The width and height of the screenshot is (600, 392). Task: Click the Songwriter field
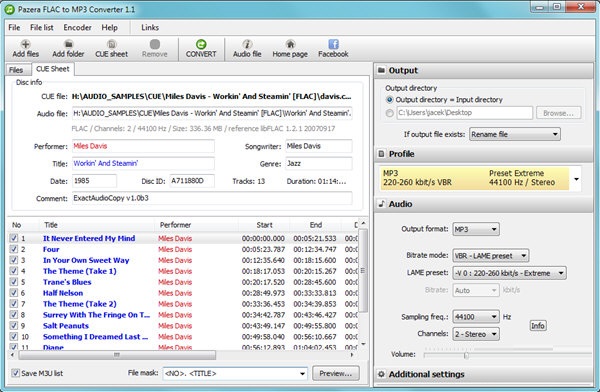318,146
